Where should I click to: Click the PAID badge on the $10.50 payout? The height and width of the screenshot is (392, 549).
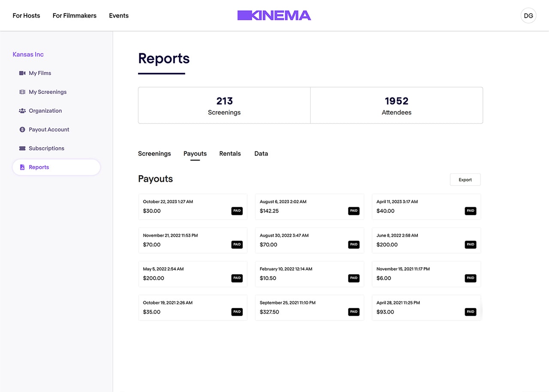coord(354,278)
